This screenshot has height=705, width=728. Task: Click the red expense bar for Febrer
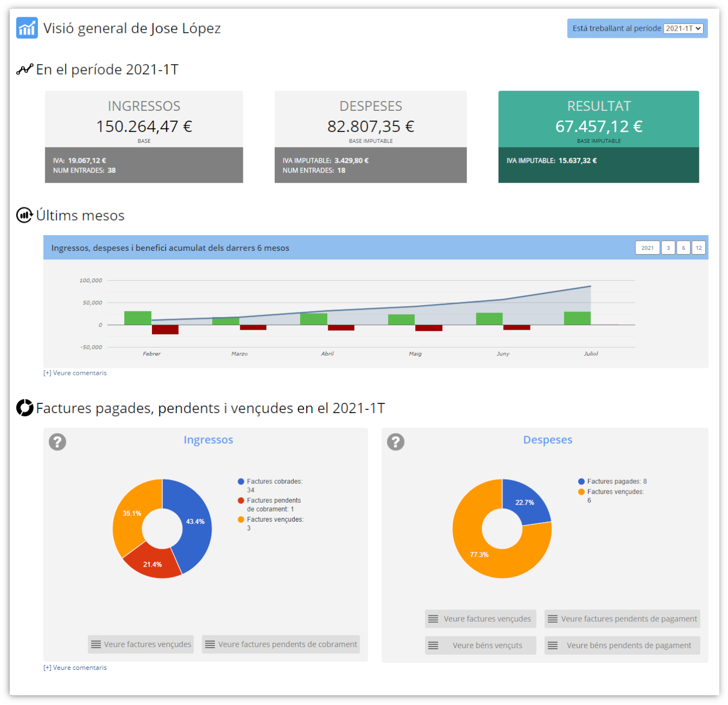pyautogui.click(x=166, y=329)
